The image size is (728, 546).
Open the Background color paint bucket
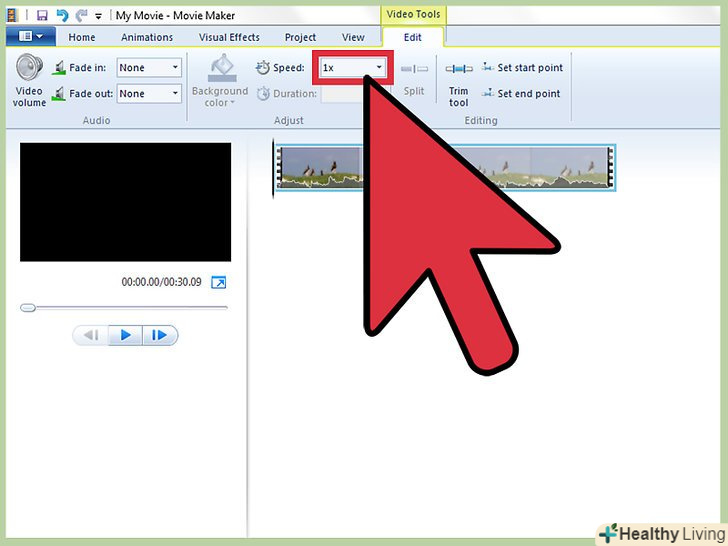[220, 80]
